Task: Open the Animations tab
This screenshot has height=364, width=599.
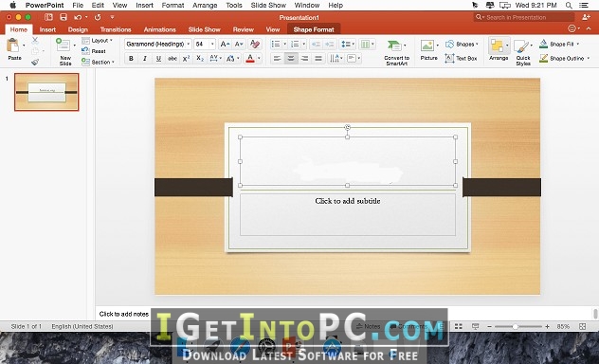Action: point(159,29)
